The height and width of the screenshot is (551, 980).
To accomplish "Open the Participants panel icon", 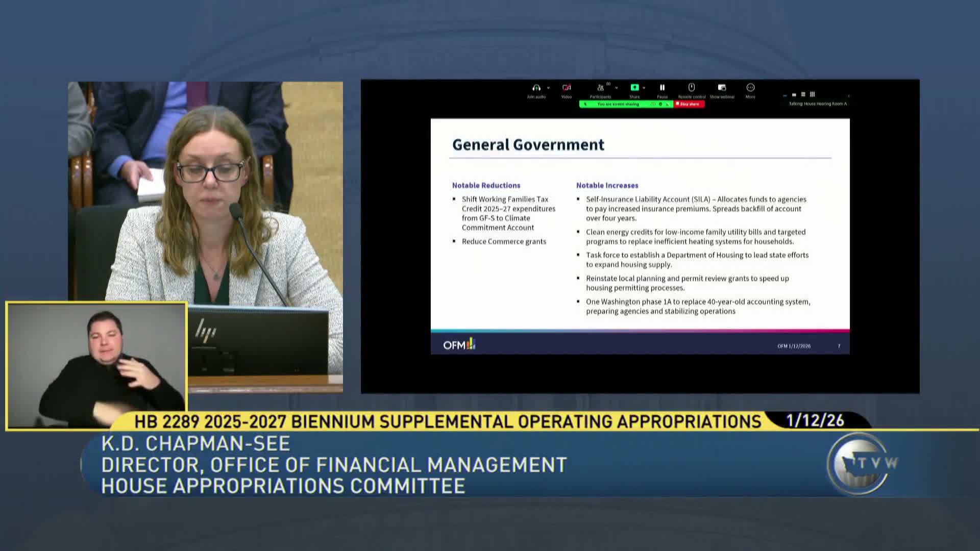I will [x=601, y=88].
